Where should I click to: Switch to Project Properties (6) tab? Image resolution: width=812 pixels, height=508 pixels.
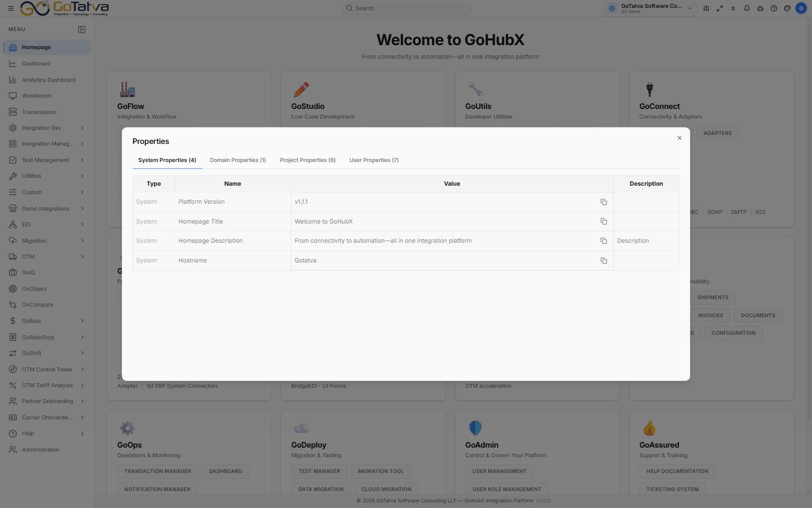[308, 160]
